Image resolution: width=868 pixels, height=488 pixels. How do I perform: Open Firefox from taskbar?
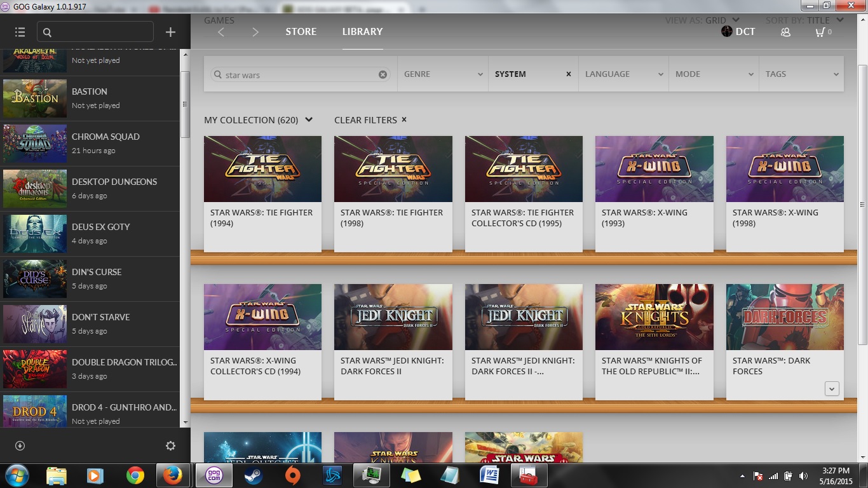tap(173, 475)
